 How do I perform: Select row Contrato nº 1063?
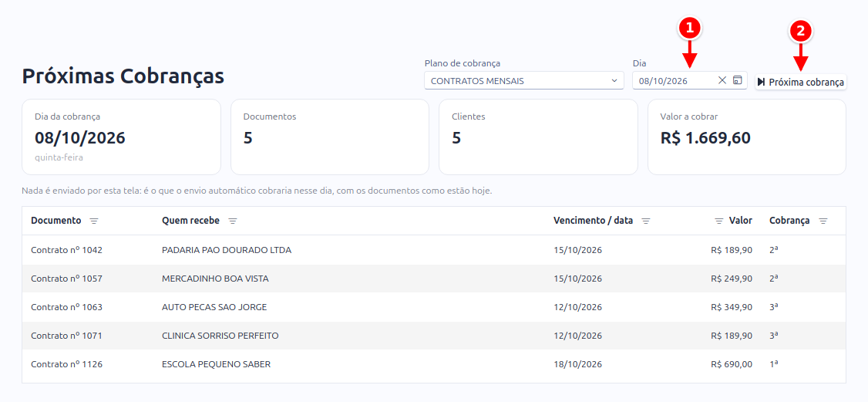434,307
